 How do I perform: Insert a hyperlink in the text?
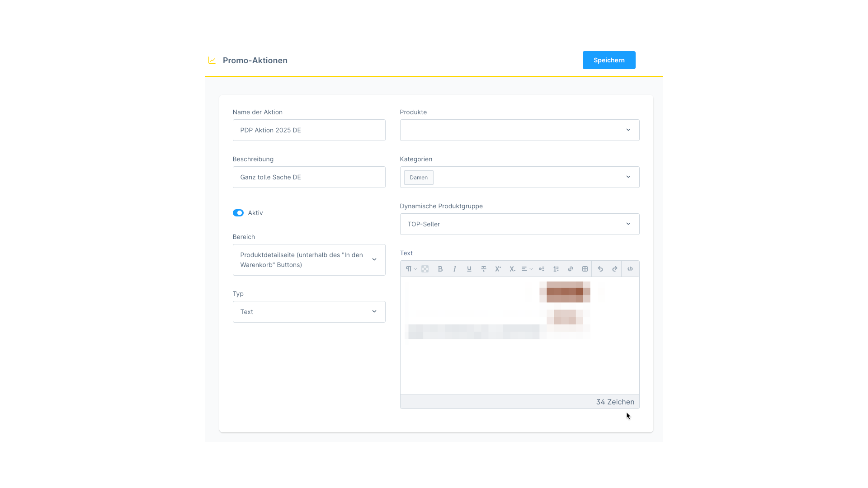point(571,269)
